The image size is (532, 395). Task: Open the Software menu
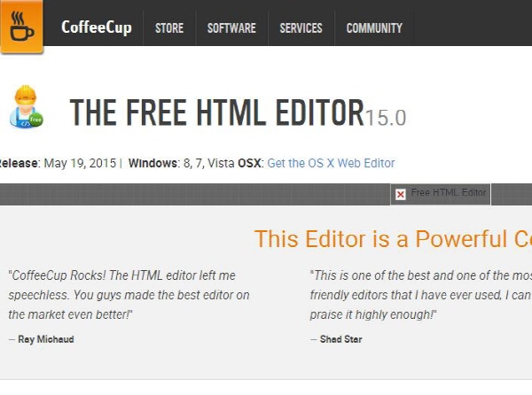coord(231,28)
